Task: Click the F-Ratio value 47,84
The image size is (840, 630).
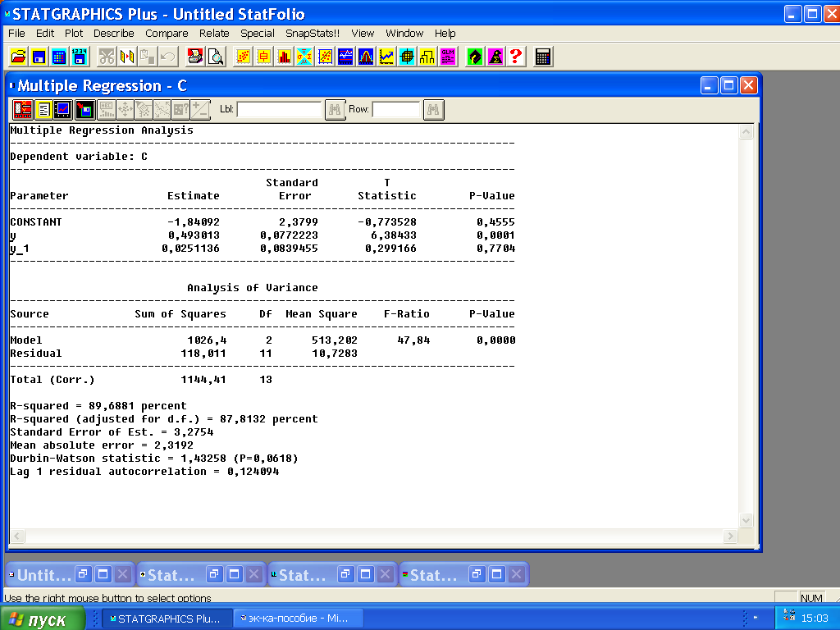Action: pos(413,340)
